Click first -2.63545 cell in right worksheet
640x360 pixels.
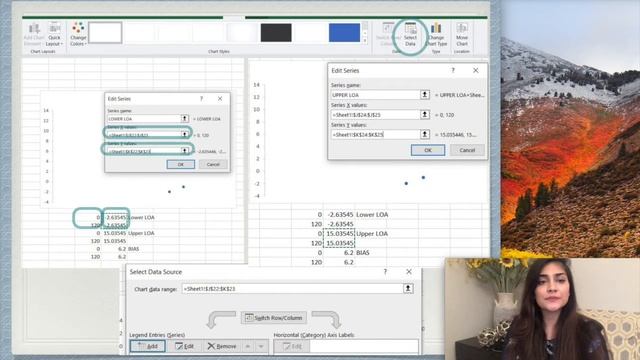pyautogui.click(x=339, y=214)
